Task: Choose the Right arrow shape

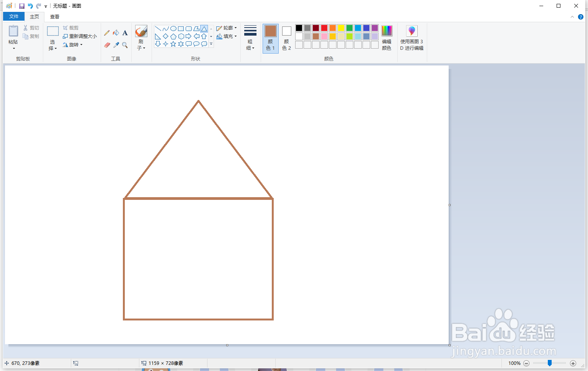Action: click(188, 36)
